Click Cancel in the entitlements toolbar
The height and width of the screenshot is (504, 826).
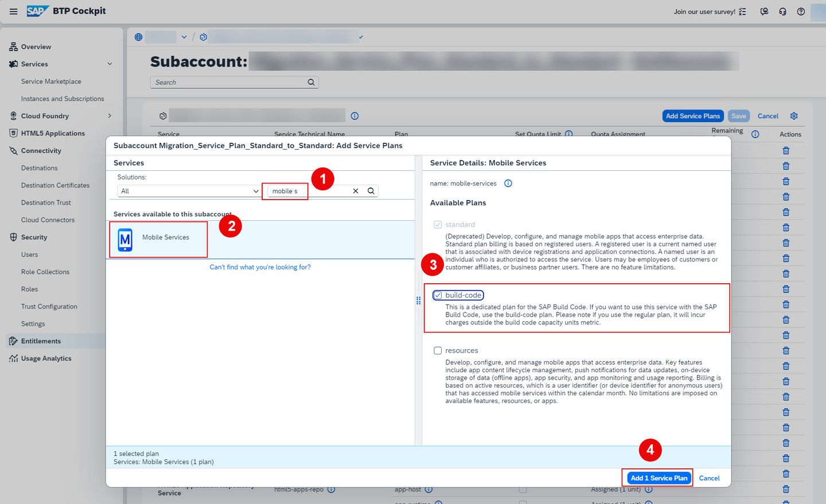tap(767, 116)
